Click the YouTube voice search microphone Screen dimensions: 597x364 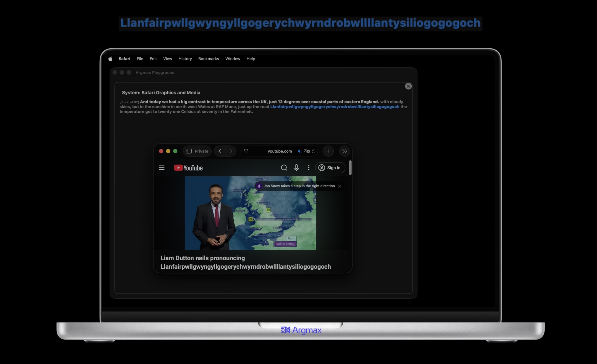click(296, 168)
